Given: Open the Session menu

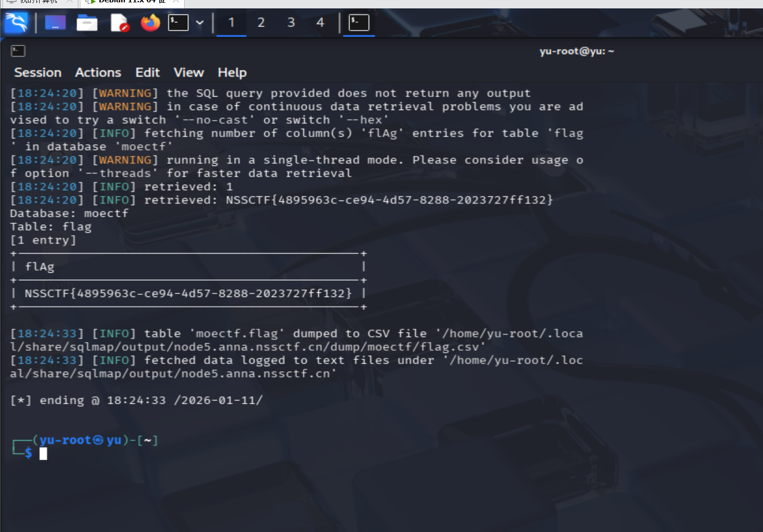Looking at the screenshot, I should coord(38,73).
